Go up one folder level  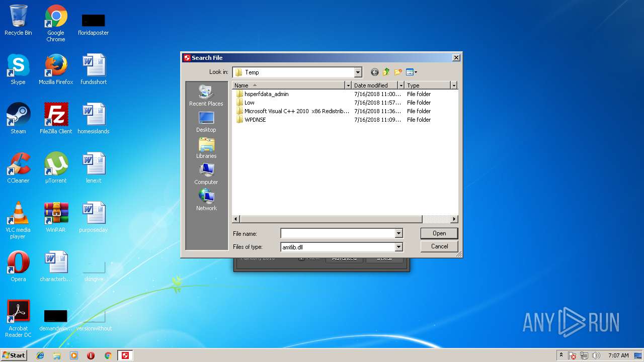coord(386,72)
